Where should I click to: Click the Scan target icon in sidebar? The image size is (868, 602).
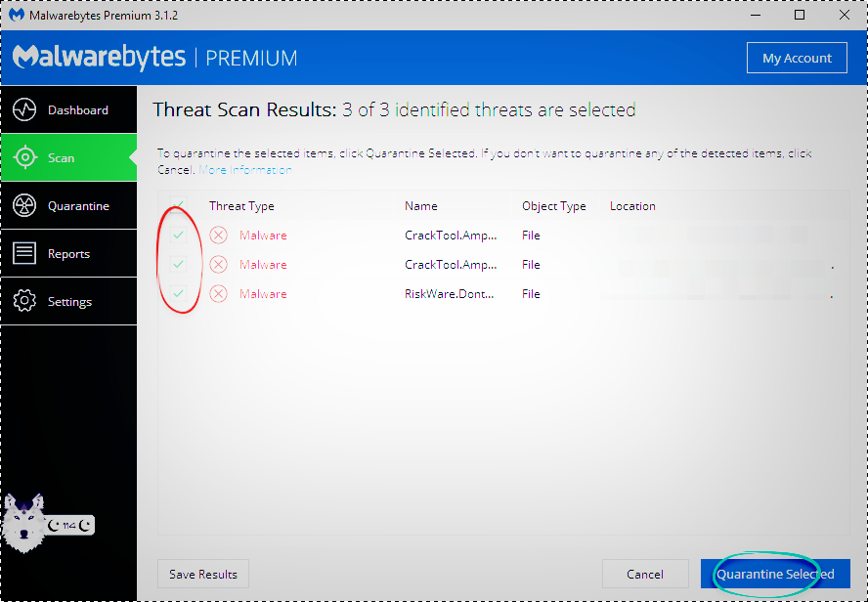pyautogui.click(x=24, y=157)
